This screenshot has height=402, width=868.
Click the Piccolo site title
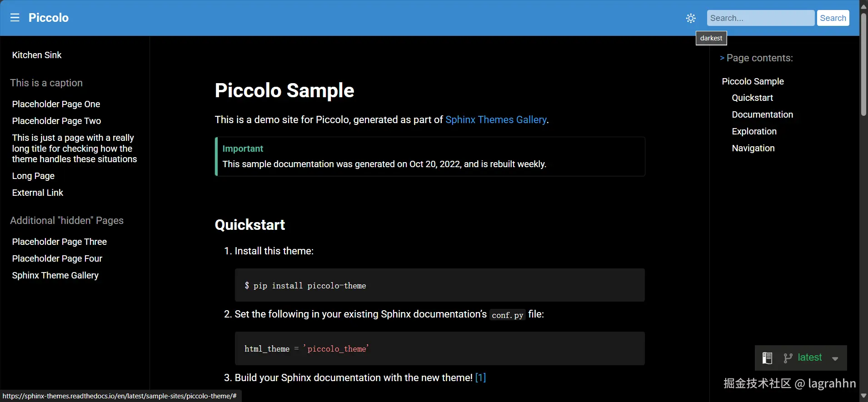49,18
